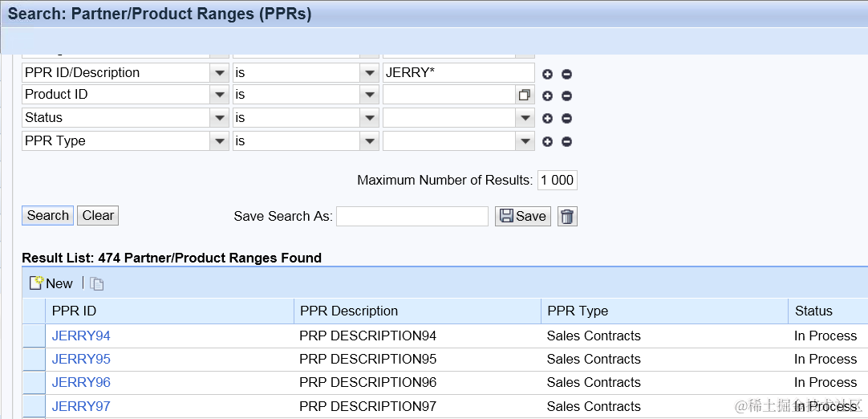The height and width of the screenshot is (419, 868).
Task: Expand the Status value dropdown
Action: (x=525, y=118)
